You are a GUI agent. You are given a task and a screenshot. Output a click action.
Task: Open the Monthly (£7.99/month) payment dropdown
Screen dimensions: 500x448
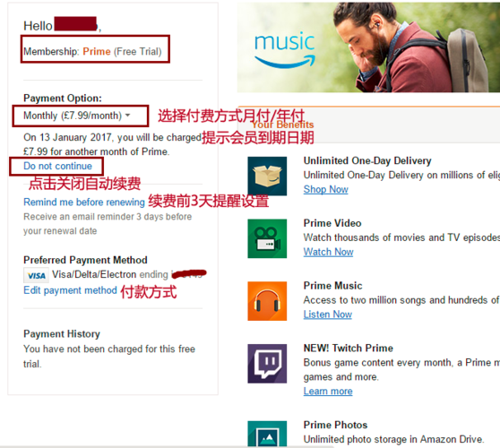pyautogui.click(x=77, y=116)
